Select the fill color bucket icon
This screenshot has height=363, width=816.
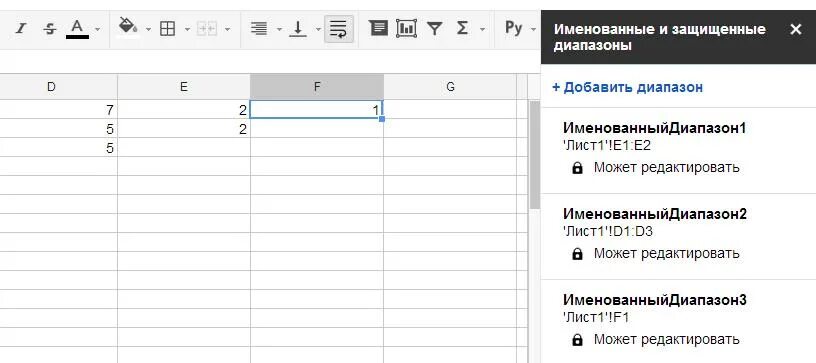coord(128,26)
